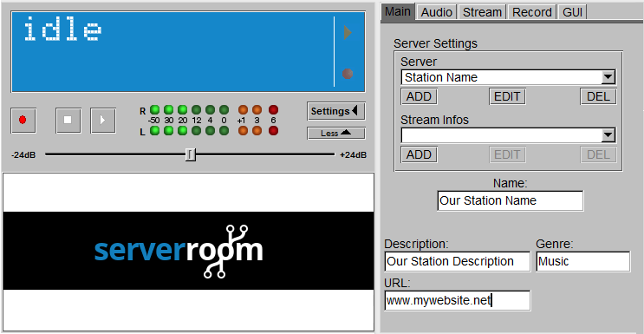Switch to the Main tab
The image size is (644, 334).
tap(398, 11)
